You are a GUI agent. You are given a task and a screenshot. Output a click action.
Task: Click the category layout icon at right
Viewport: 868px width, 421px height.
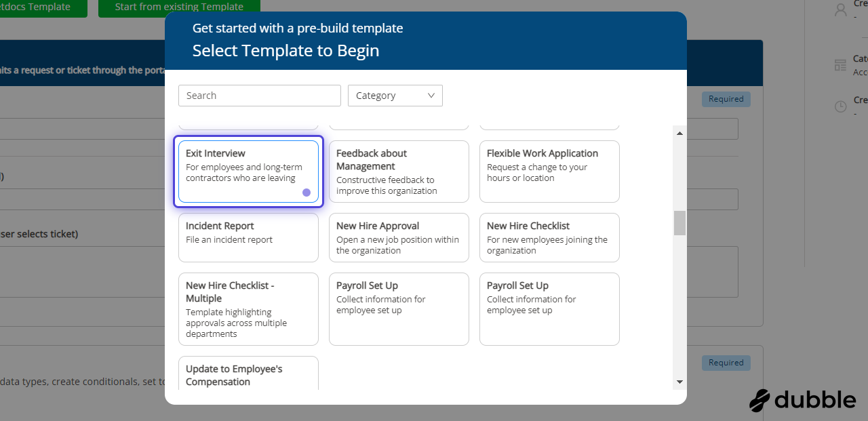point(840,65)
